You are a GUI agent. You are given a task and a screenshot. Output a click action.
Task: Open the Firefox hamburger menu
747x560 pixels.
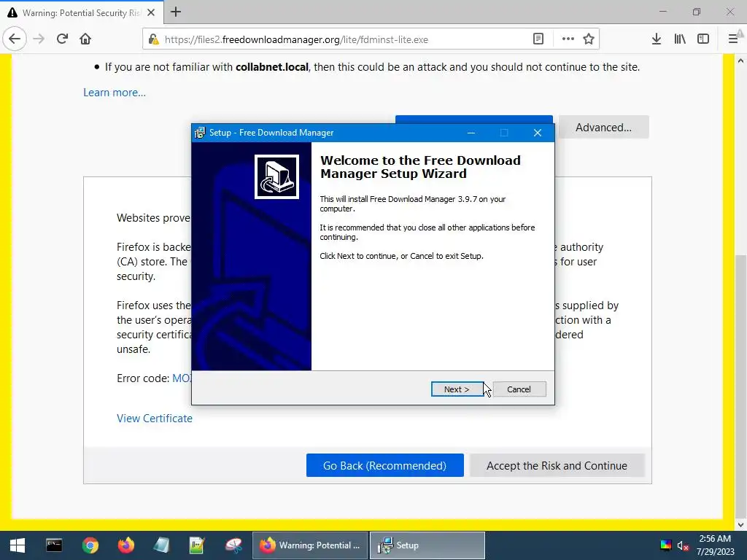(x=733, y=39)
